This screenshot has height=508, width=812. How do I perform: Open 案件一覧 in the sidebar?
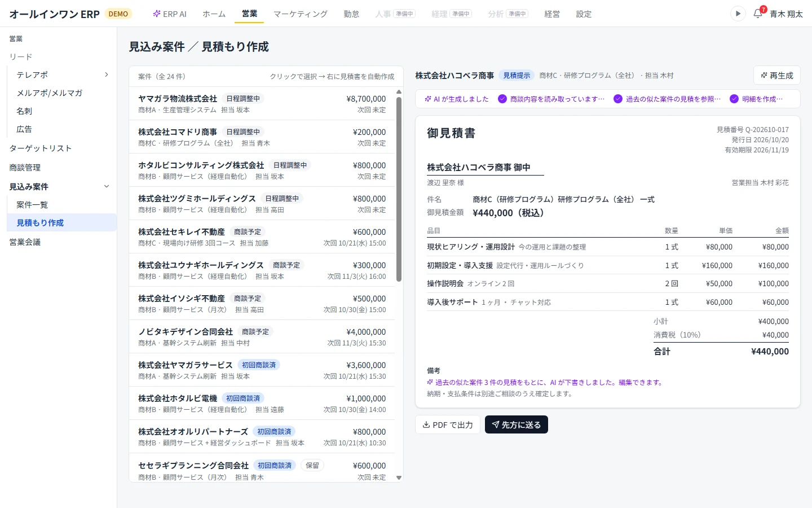point(32,204)
